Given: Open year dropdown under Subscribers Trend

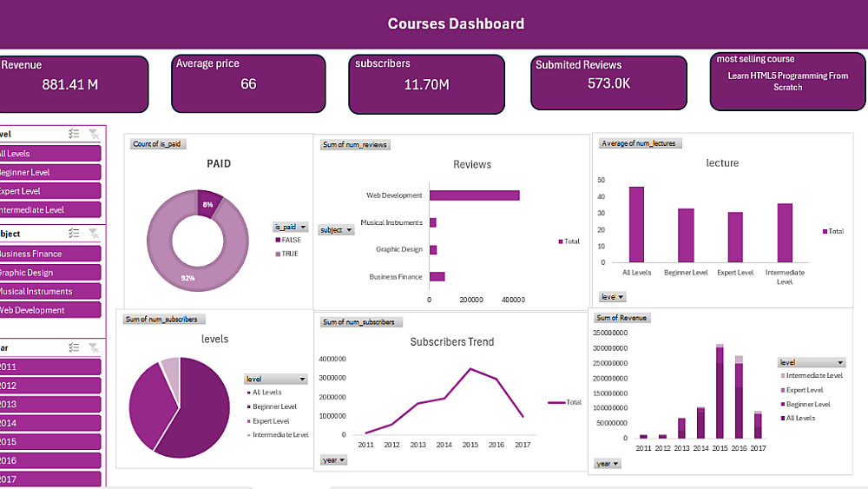Looking at the screenshot, I should [334, 460].
